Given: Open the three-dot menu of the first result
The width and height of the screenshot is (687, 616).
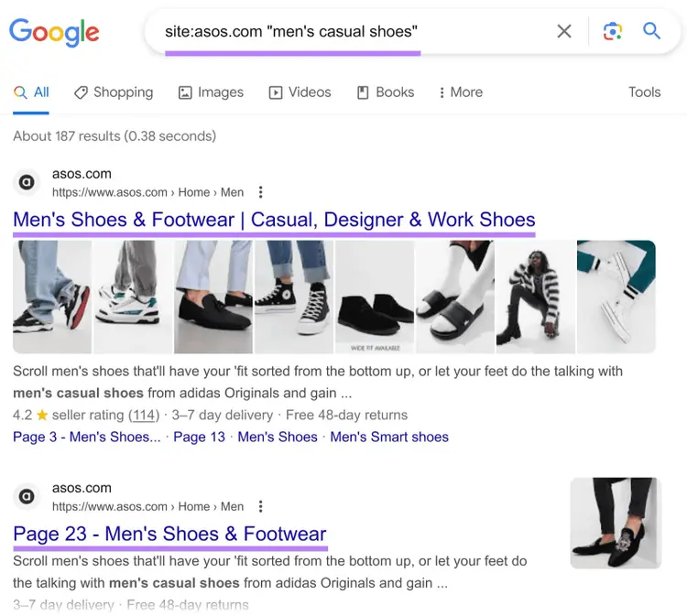Looking at the screenshot, I should 261,192.
